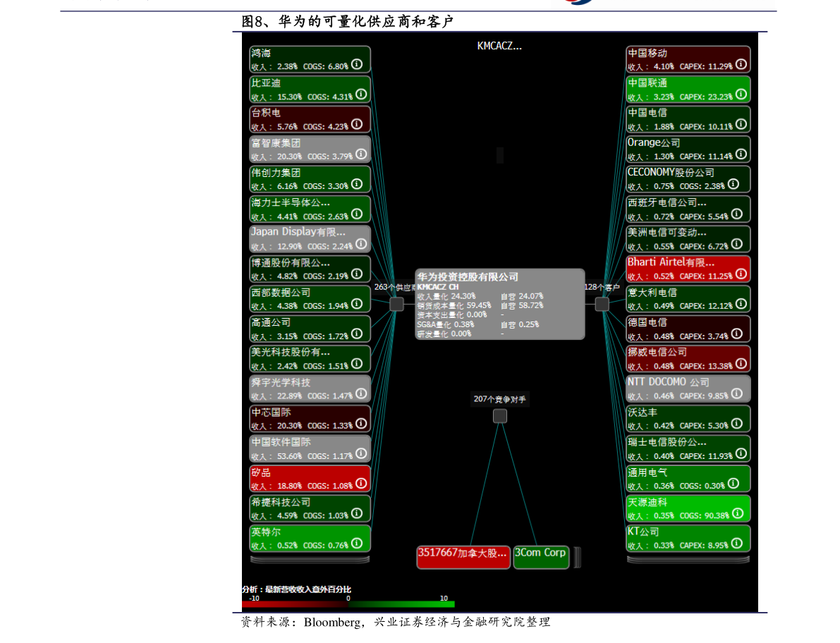Select the 3517667加拿大股 competitor card
The image size is (840, 643).
coord(463,557)
